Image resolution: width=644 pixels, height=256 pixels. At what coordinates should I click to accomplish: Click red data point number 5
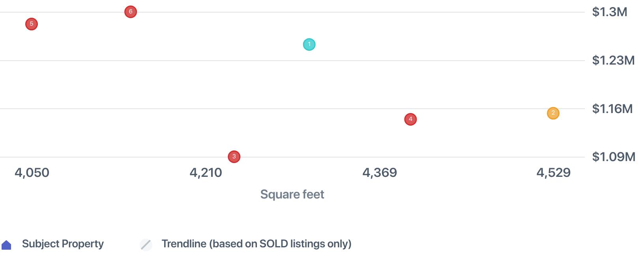coord(32,24)
